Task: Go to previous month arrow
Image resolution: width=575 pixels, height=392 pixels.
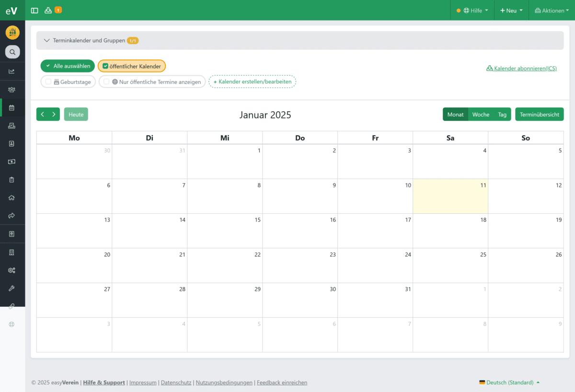Action: tap(42, 114)
